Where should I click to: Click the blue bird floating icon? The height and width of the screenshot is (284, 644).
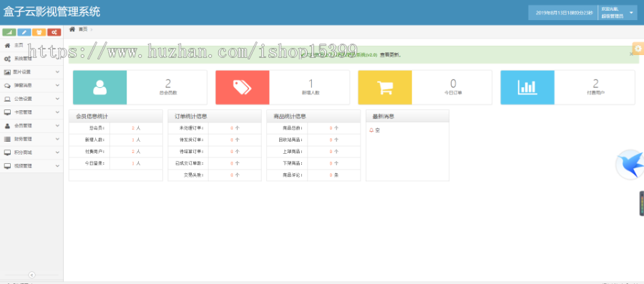[x=630, y=165]
